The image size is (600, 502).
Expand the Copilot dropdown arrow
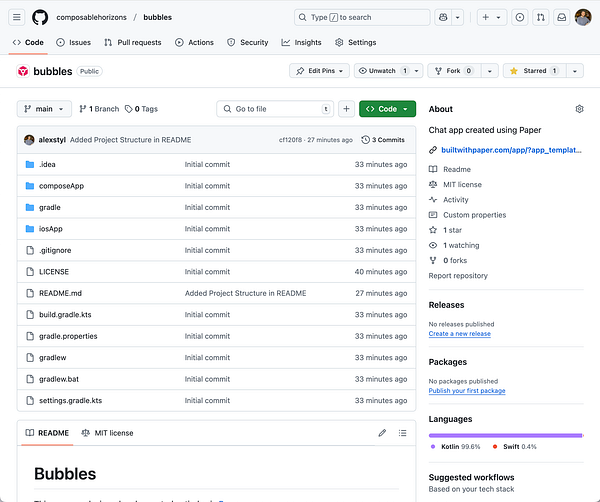[x=458, y=17]
